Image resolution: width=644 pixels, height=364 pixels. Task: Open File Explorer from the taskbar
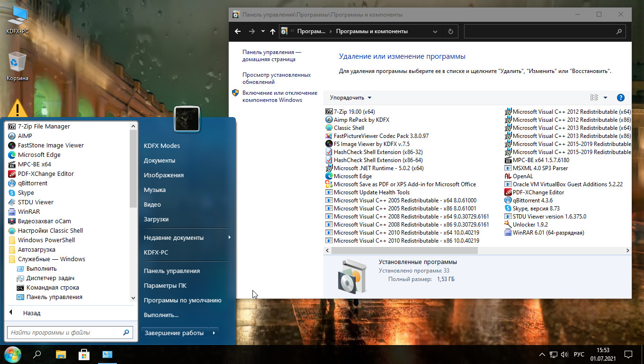pos(61,354)
